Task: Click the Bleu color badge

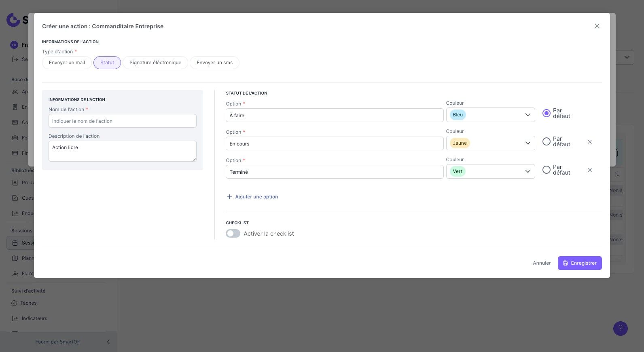Action: click(458, 115)
